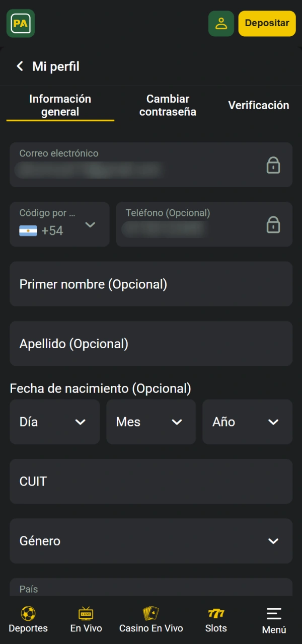Go back using the Mi perfil arrow
Image resolution: width=302 pixels, height=644 pixels.
point(20,66)
